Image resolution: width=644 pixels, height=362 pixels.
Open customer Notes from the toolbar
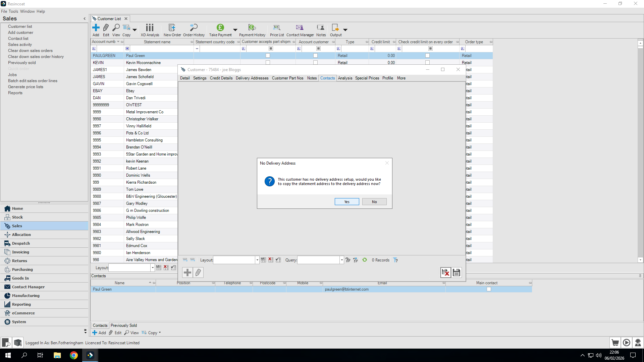(x=321, y=30)
